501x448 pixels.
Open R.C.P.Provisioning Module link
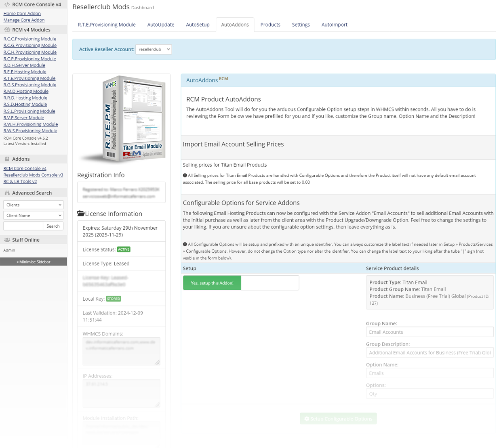click(29, 59)
